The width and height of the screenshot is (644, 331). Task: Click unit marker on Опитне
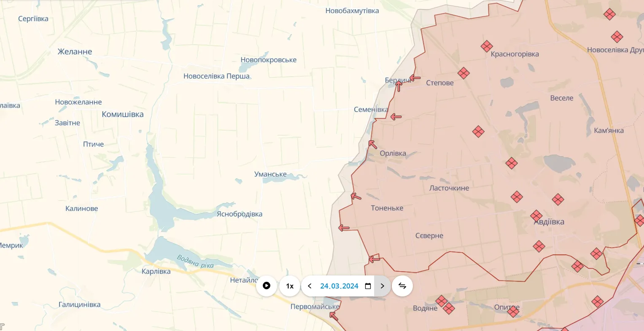pos(513,312)
